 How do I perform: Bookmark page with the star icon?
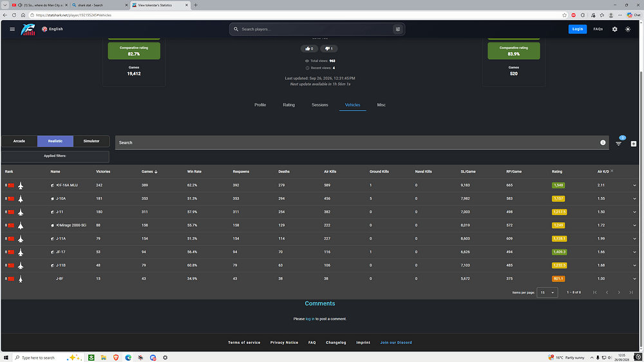[x=564, y=15]
